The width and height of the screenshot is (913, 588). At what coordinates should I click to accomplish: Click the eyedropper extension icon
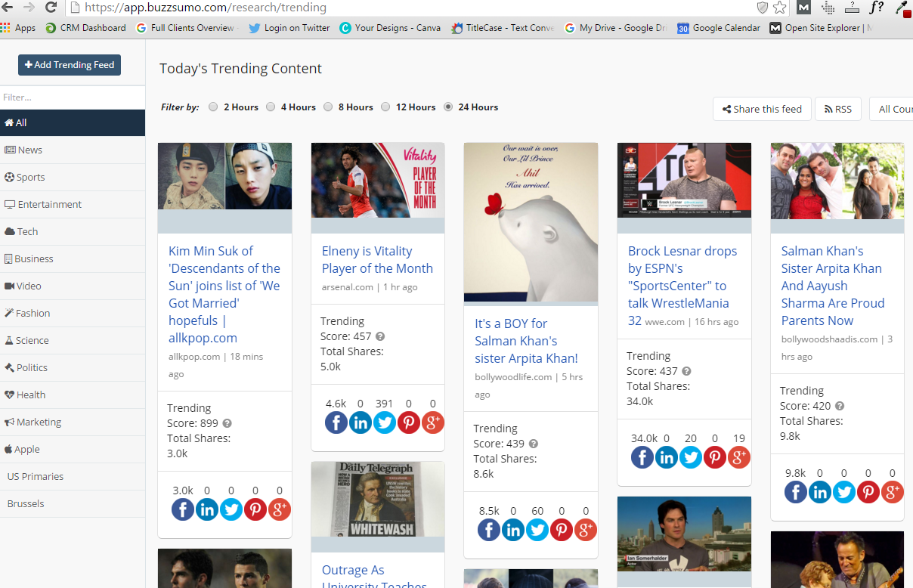[x=901, y=8]
